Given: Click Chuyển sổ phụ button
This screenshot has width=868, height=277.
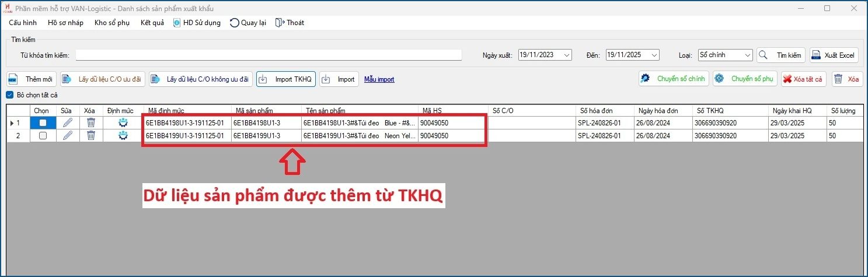Looking at the screenshot, I should (x=744, y=79).
